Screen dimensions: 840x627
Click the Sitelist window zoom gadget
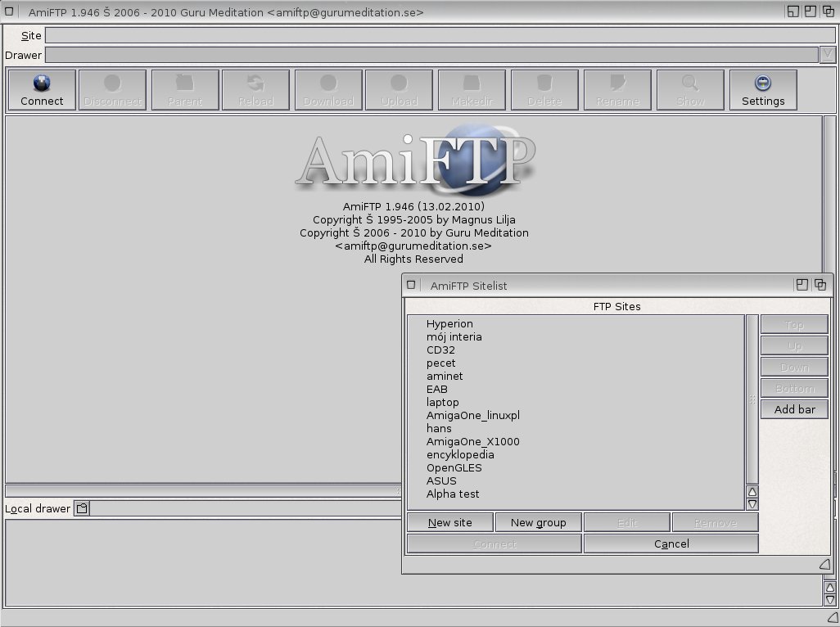click(802, 285)
